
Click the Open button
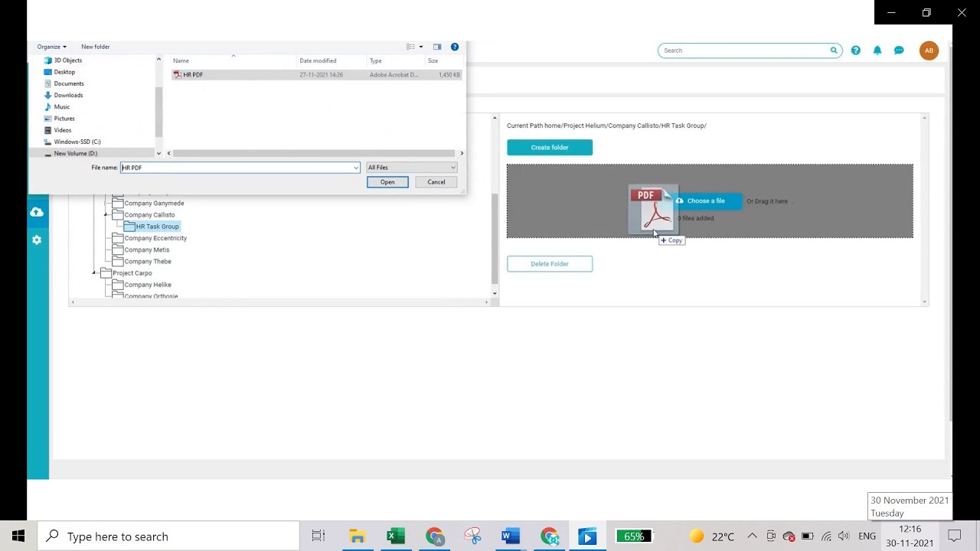point(387,182)
